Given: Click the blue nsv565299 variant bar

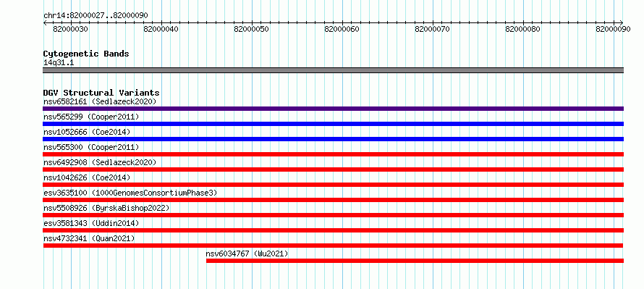Looking at the screenshot, I should click(x=333, y=124).
